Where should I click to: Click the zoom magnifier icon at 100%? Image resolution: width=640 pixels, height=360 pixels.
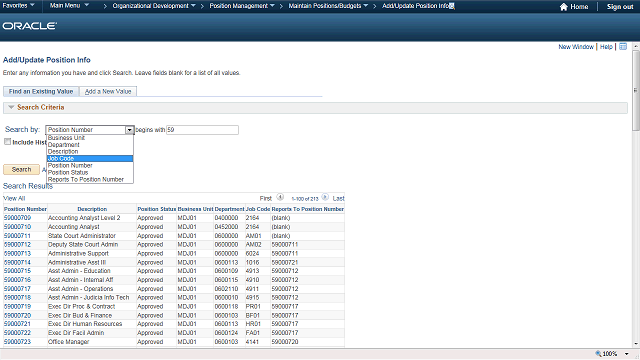(x=598, y=353)
